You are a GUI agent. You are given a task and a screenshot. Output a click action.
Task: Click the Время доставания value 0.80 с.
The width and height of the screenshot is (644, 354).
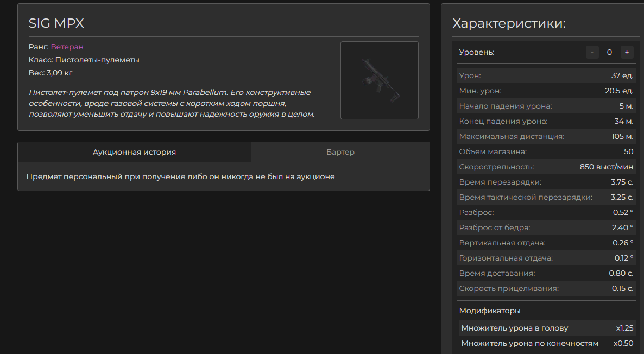[x=621, y=273]
